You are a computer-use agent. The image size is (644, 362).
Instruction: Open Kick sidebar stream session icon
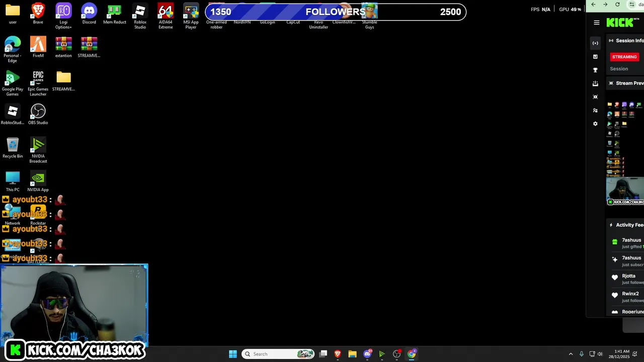[x=595, y=43]
